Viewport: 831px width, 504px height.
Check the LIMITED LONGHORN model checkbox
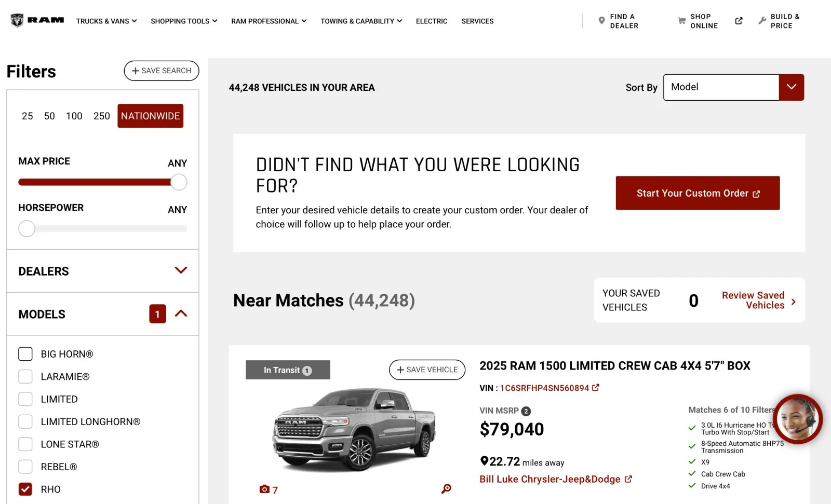25,421
